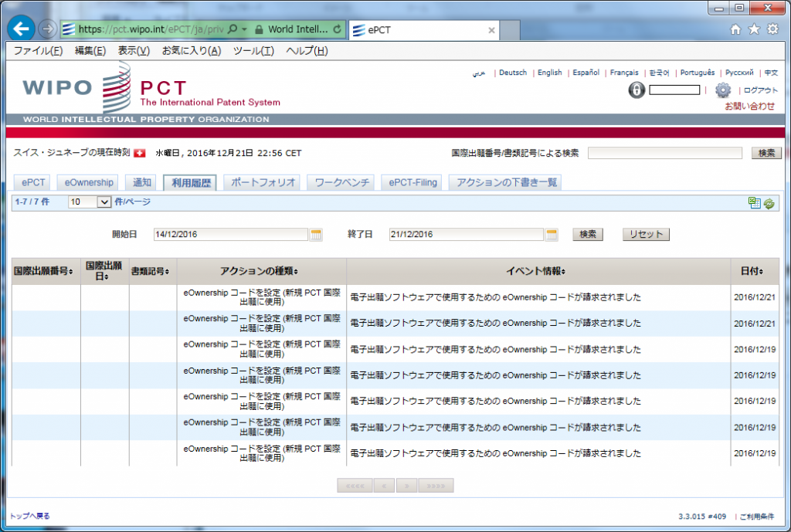
Task: Switch to the ポートフォリオ tab
Action: (263, 182)
